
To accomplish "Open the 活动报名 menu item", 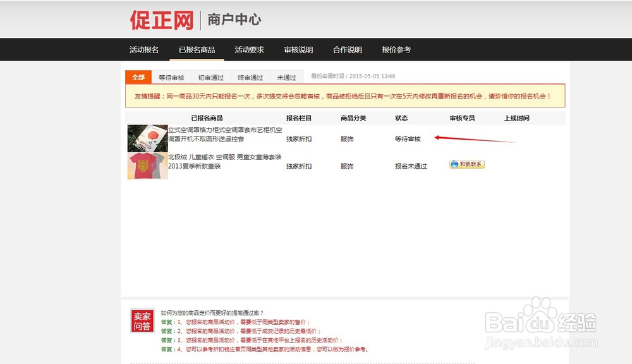I will [x=144, y=49].
